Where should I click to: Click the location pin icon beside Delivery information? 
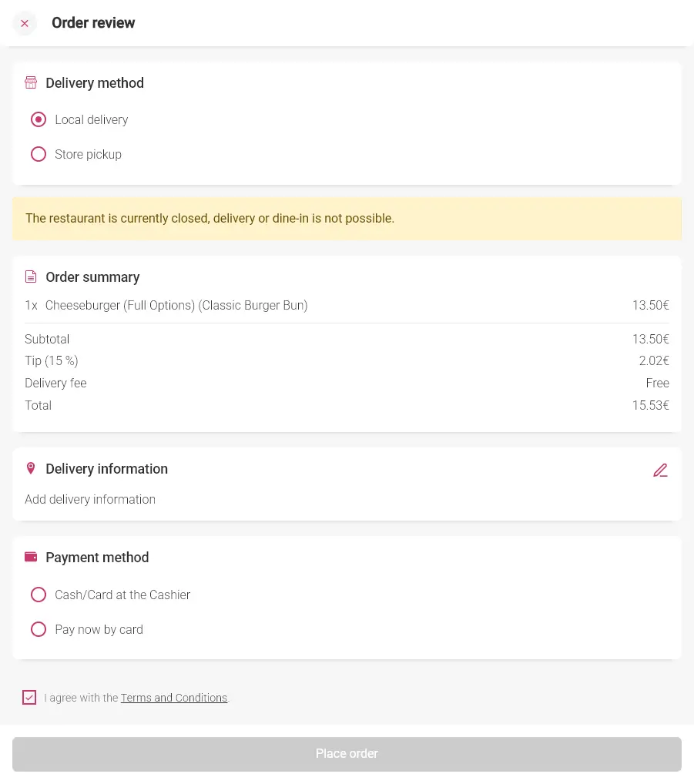pyautogui.click(x=31, y=468)
